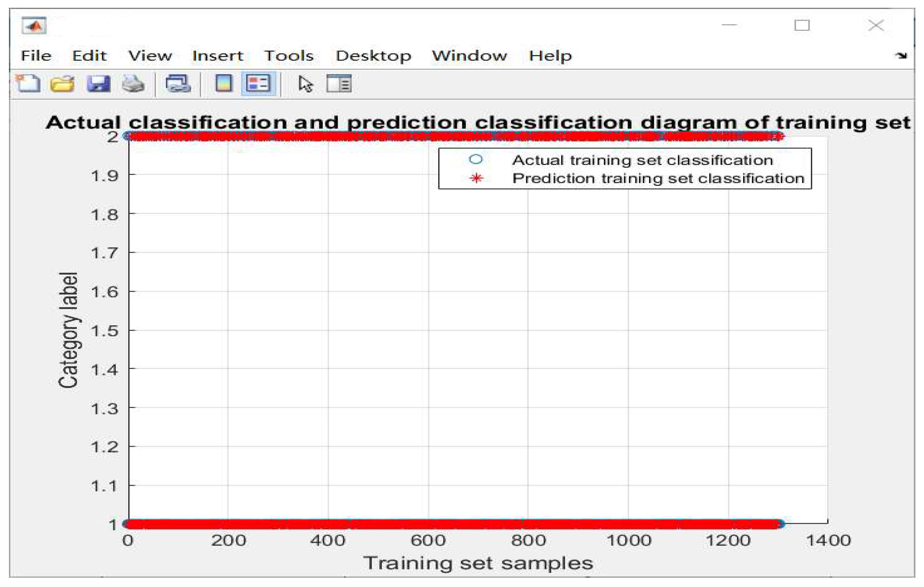
Task: Click the x-axis tick label 600
Action: (x=428, y=540)
